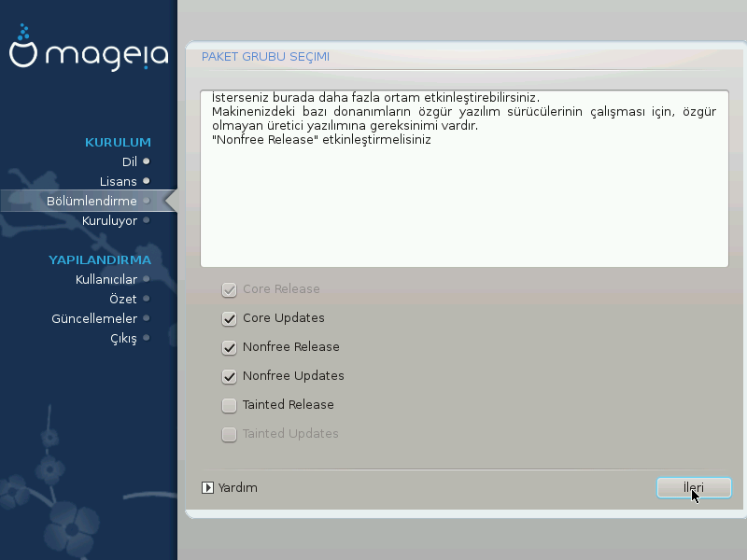747x560 pixels.
Task: Click the Mageia logo in the sidebar
Action: click(x=89, y=48)
